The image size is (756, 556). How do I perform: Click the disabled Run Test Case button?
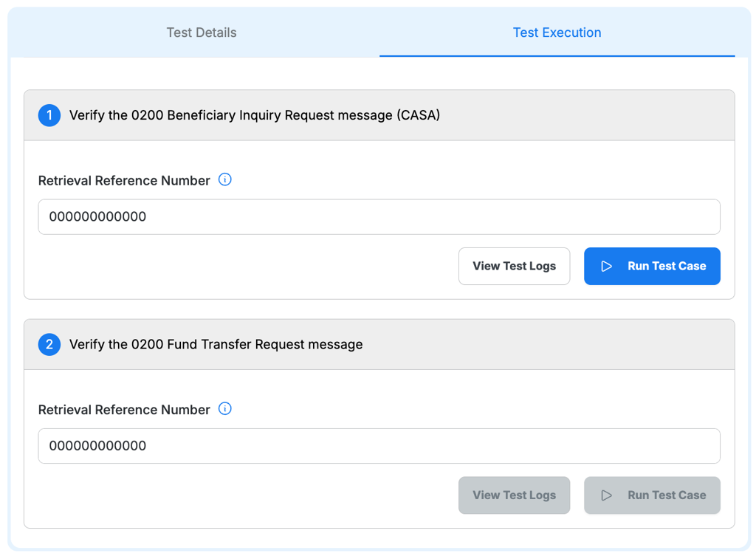click(652, 495)
